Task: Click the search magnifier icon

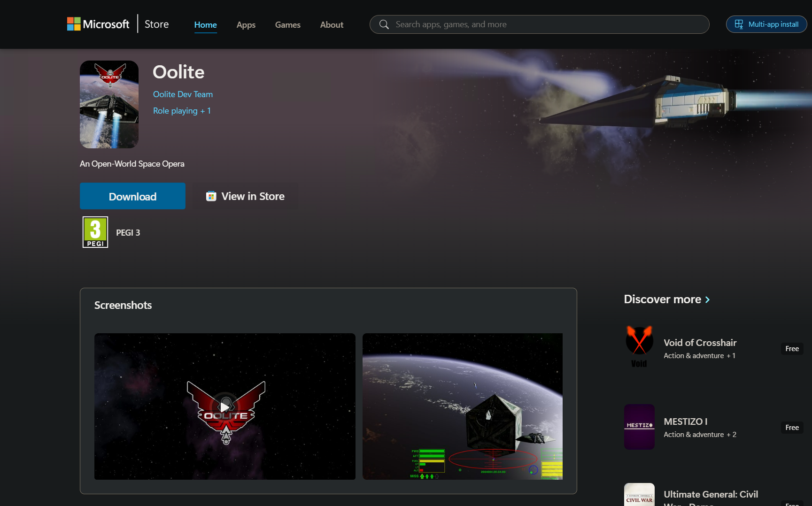Action: pos(384,24)
